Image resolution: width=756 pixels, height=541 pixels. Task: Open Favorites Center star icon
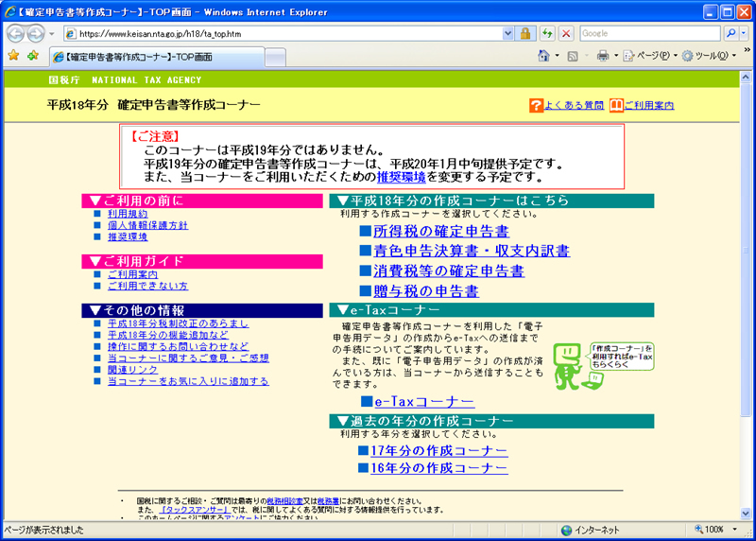tap(13, 56)
